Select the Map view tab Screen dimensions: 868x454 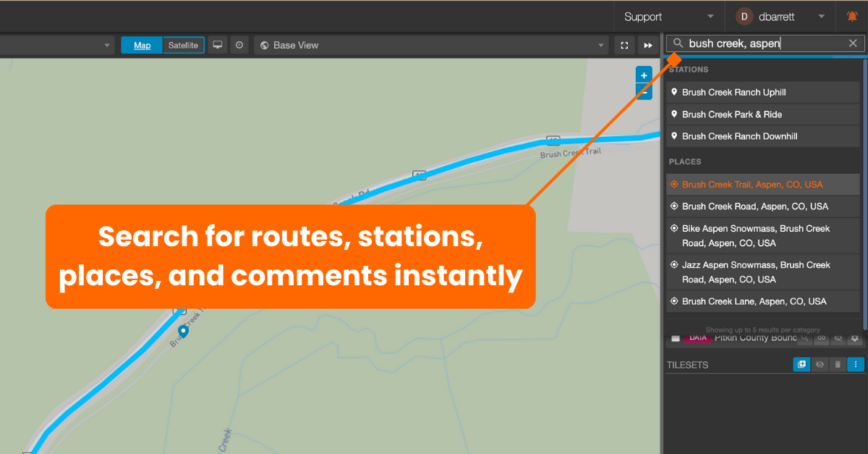pos(142,45)
